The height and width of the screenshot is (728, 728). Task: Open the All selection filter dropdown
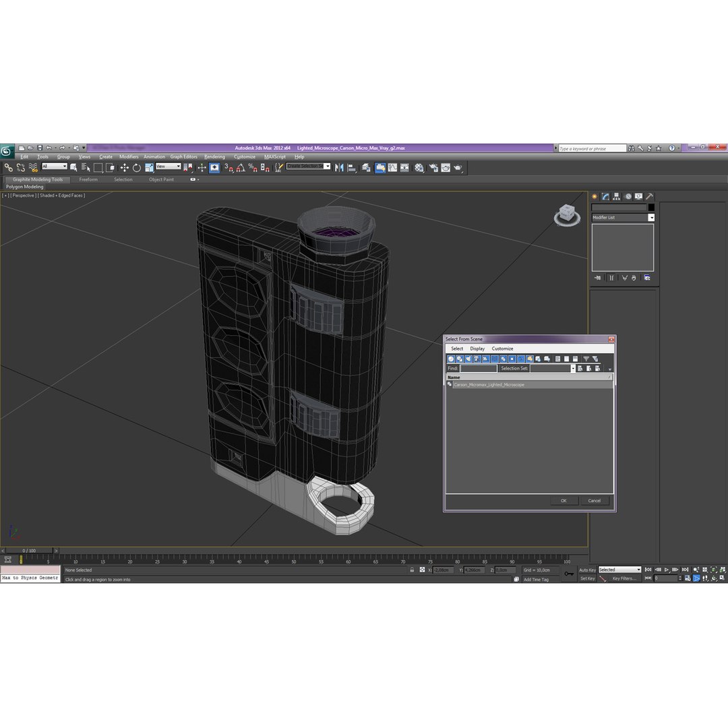55,166
